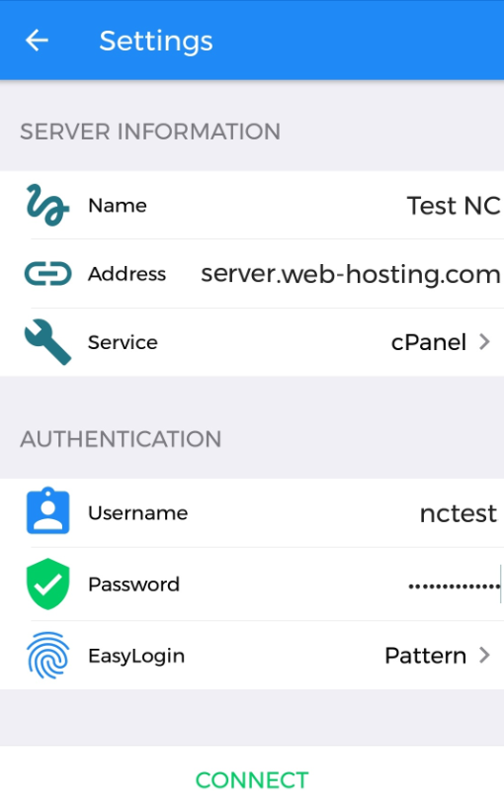
Task: Click the chain link Address icon
Action: pyautogui.click(x=47, y=273)
